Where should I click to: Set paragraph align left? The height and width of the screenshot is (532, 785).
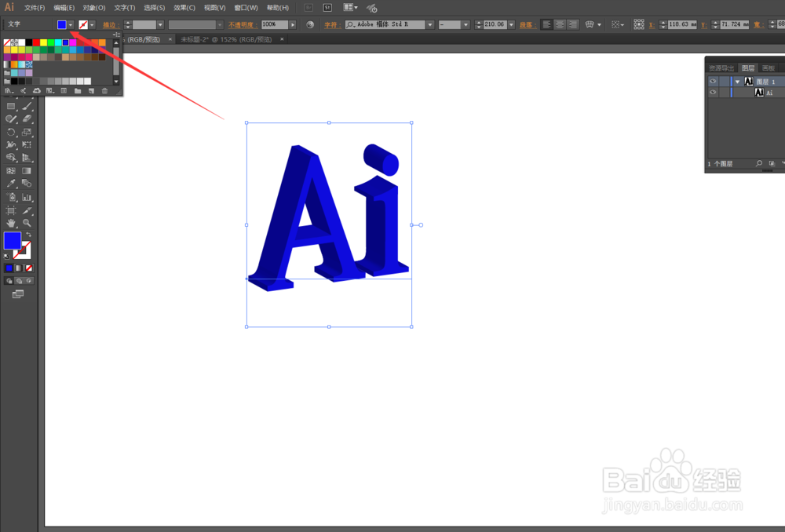coord(546,24)
